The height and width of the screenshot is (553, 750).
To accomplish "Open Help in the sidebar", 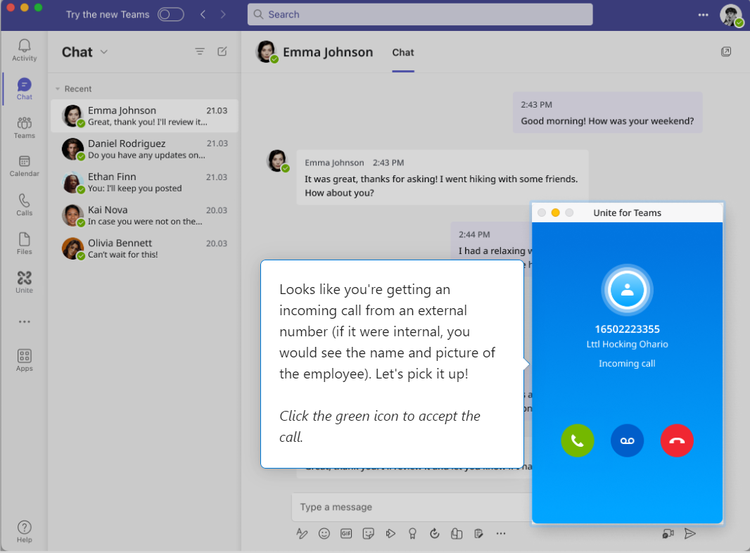I will coord(24,531).
